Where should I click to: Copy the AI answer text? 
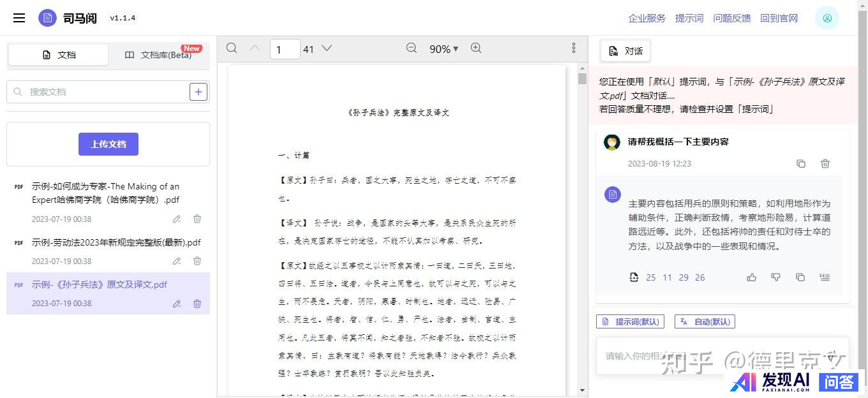800,277
